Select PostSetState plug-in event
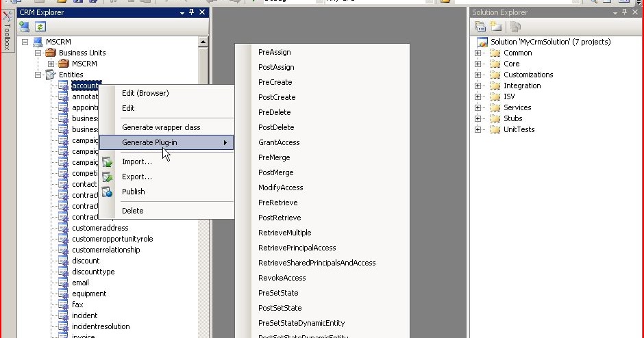Screen dimensions: 644x338 280,308
